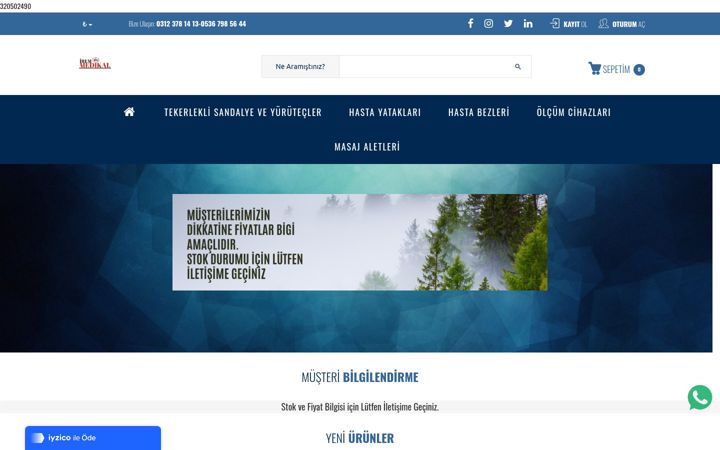Viewport: 720px width, 450px height.
Task: Click the Yeni Ürünler heading
Action: pos(360,438)
